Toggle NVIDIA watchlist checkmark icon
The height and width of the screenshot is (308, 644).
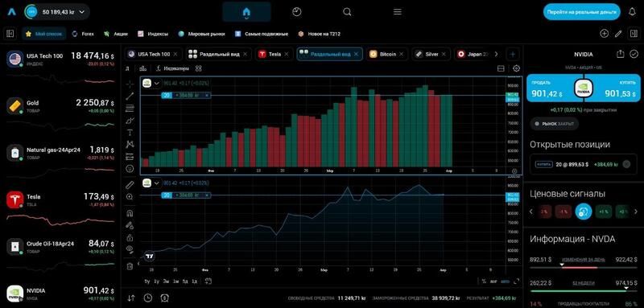pos(634,54)
